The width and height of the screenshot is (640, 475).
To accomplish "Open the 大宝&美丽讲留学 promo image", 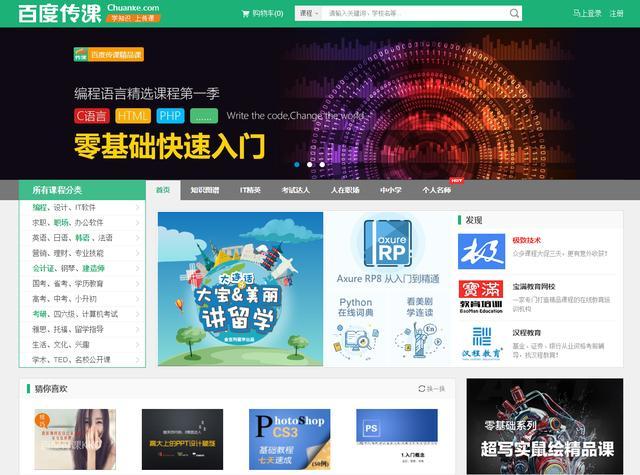I will tap(240, 289).
